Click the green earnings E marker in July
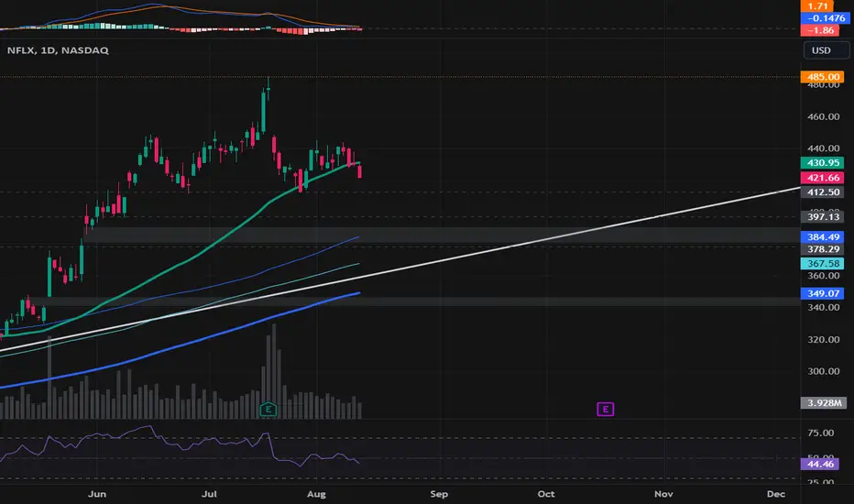Screen dimensions: 854x504 [x=268, y=410]
